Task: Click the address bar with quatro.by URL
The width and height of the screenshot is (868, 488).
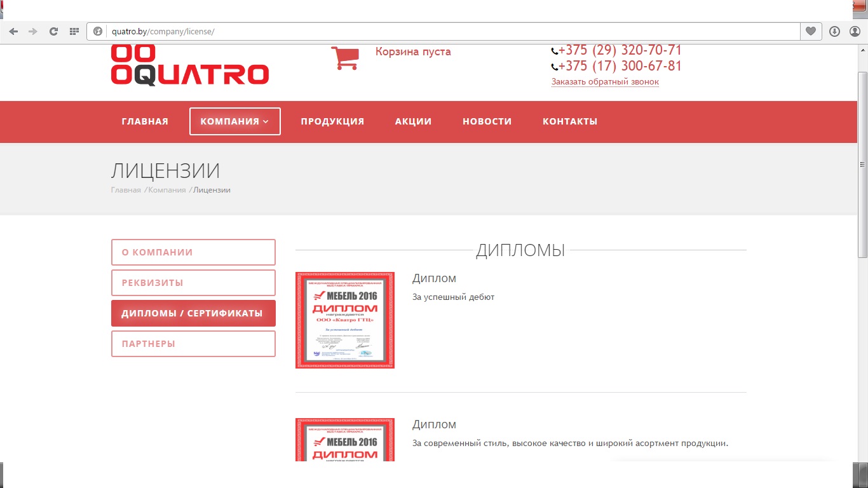Action: pos(443,31)
